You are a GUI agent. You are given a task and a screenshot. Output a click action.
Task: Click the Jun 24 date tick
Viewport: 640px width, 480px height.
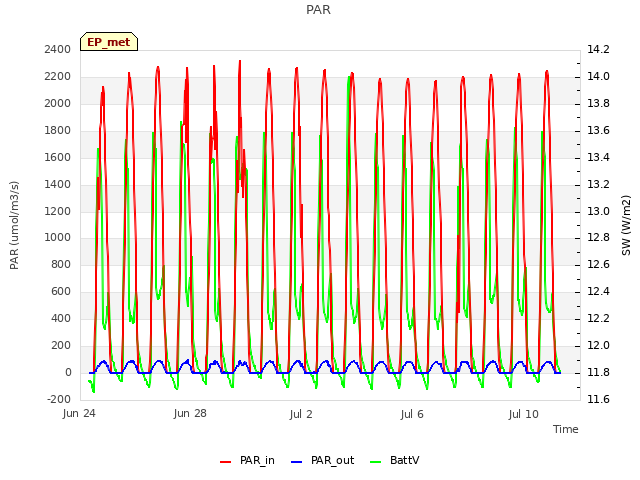click(79, 413)
